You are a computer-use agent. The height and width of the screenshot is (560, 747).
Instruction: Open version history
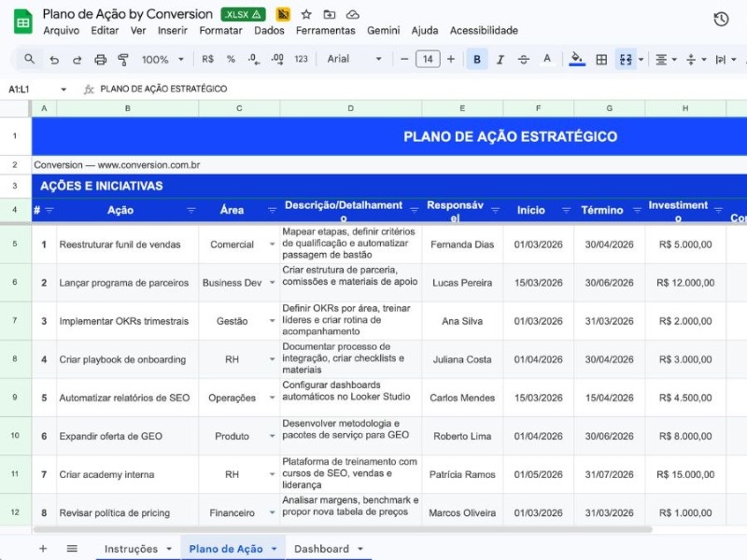point(720,19)
